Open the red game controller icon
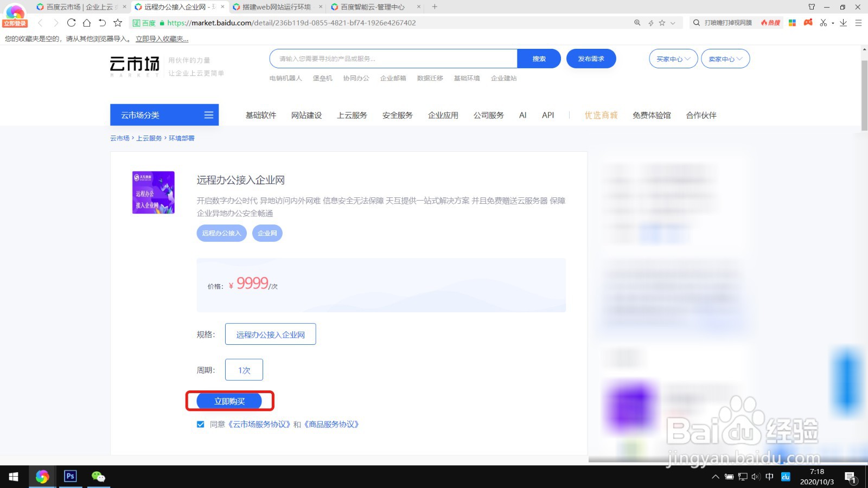This screenshot has width=868, height=488. coord(808,22)
